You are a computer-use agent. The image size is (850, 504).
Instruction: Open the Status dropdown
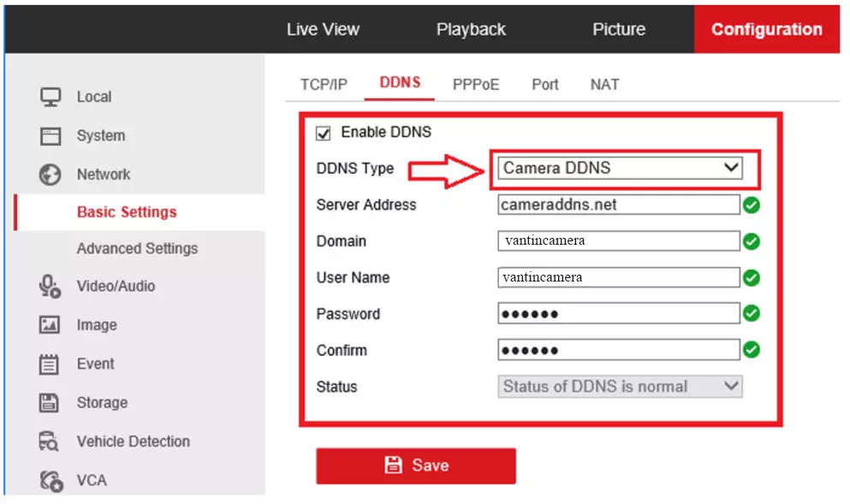tap(620, 387)
